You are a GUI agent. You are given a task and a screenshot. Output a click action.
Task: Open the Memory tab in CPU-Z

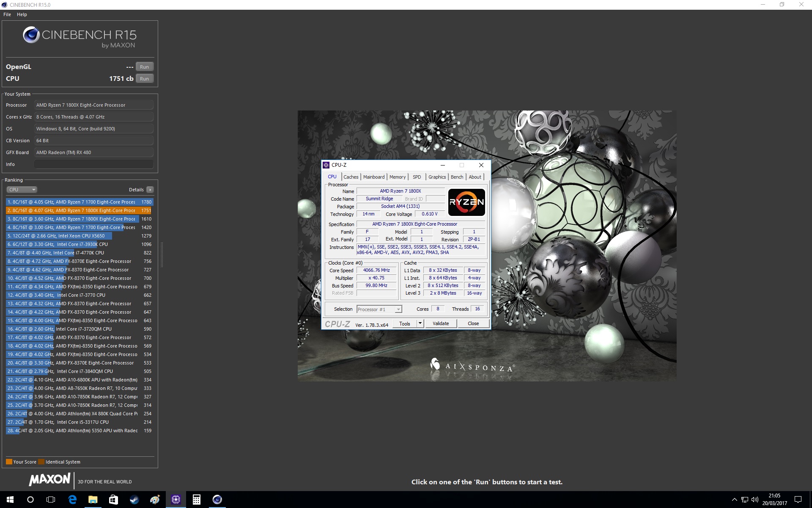[398, 177]
